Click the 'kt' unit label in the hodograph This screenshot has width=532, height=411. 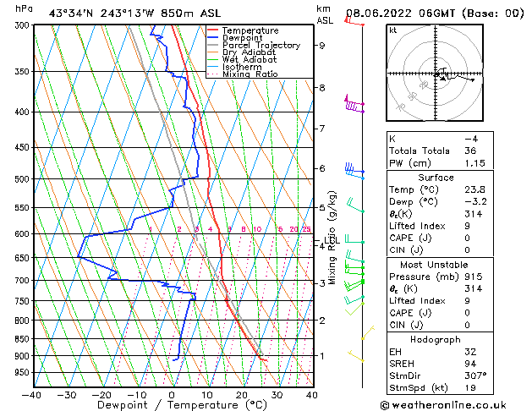[x=393, y=30]
